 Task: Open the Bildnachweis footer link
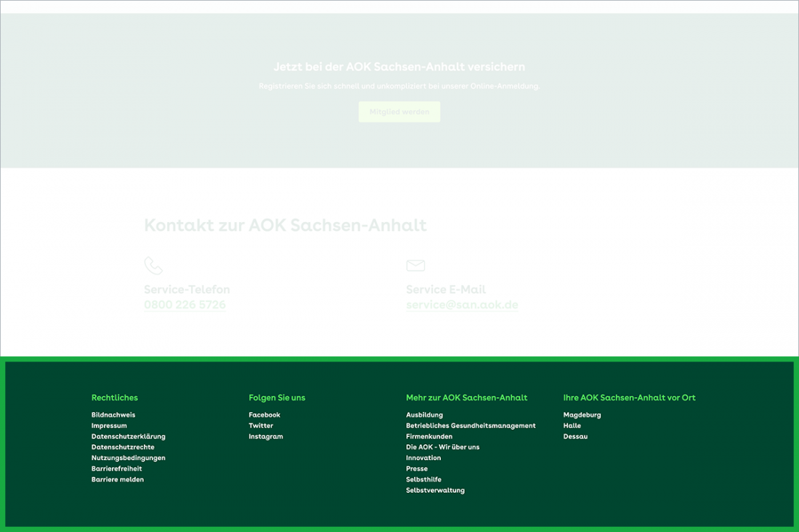click(113, 415)
